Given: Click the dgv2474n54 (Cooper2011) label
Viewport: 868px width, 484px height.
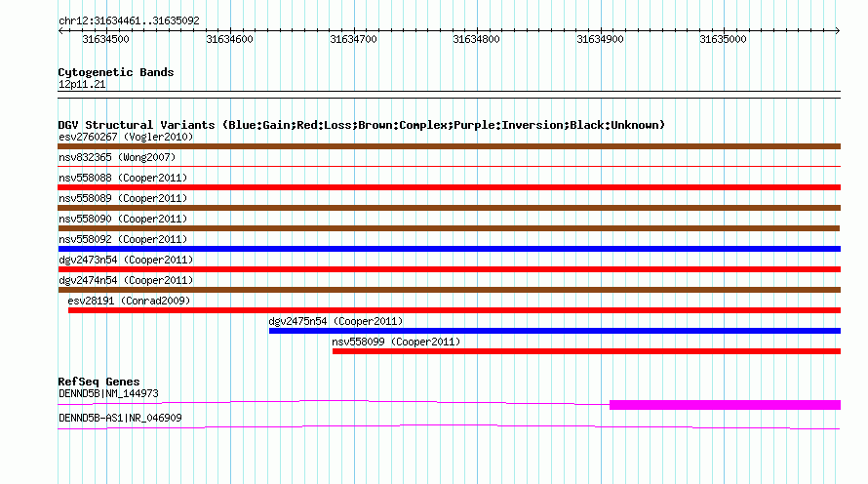Looking at the screenshot, I should click(126, 280).
